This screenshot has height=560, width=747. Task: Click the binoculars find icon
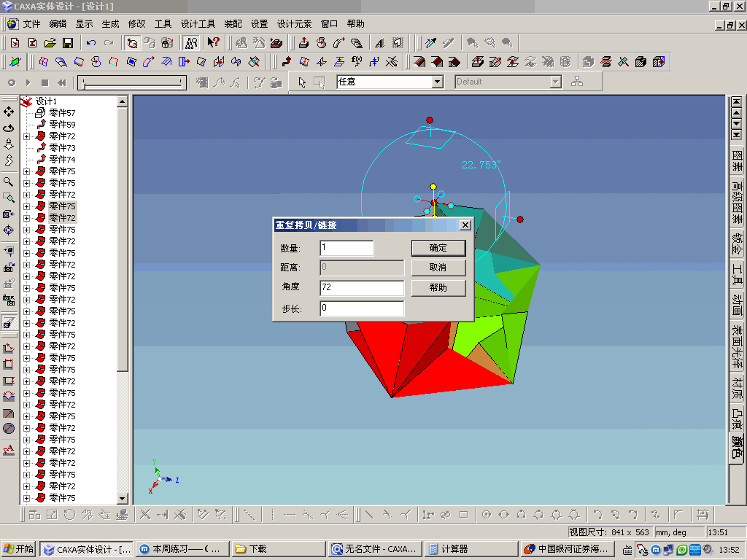point(191,43)
